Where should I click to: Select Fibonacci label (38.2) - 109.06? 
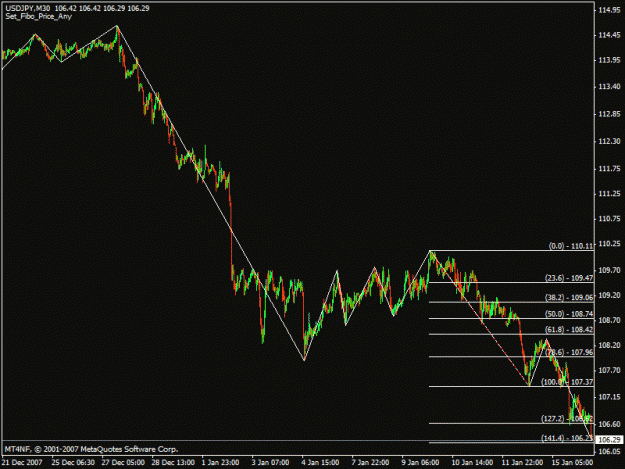pos(569,297)
